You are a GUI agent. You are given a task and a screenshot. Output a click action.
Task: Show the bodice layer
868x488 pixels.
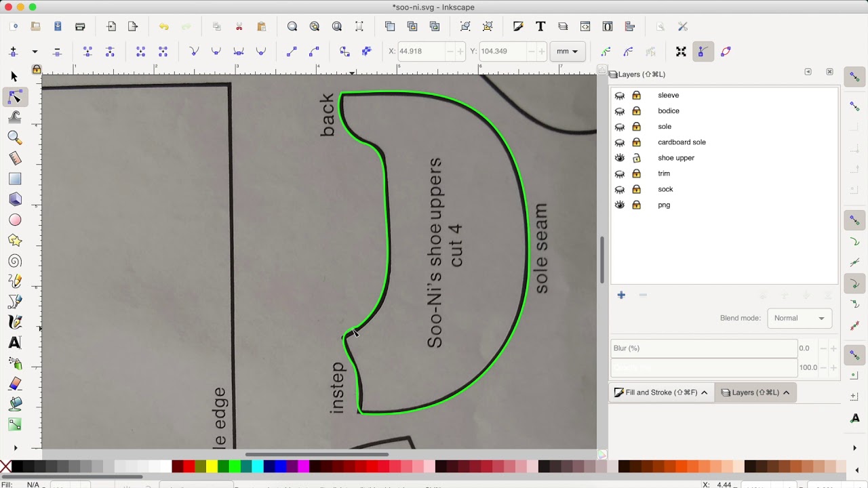pos(620,111)
